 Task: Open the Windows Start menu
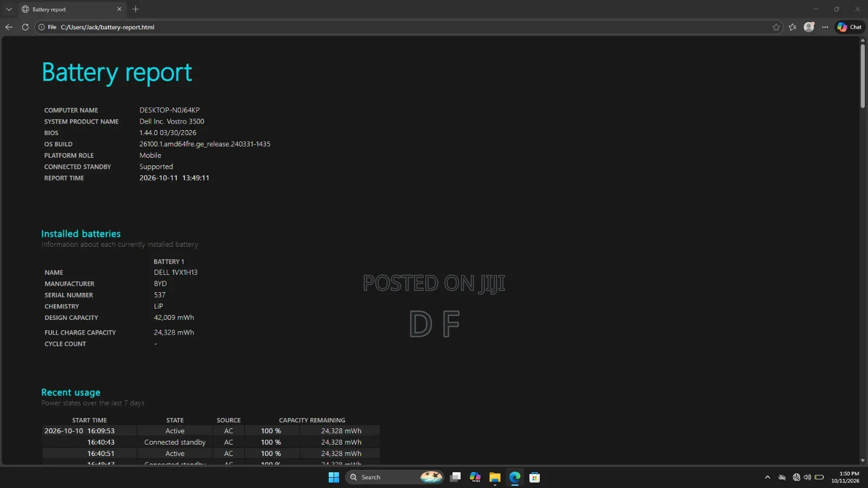pyautogui.click(x=334, y=477)
